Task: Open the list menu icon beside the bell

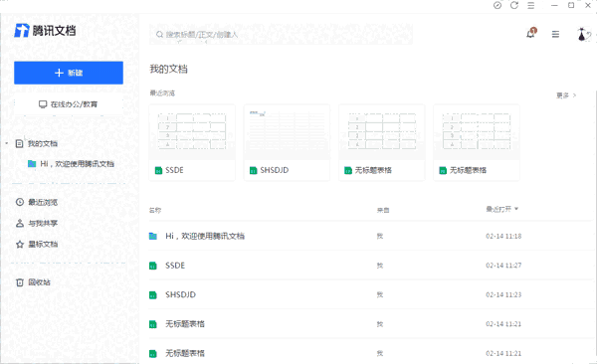Action: pyautogui.click(x=555, y=34)
